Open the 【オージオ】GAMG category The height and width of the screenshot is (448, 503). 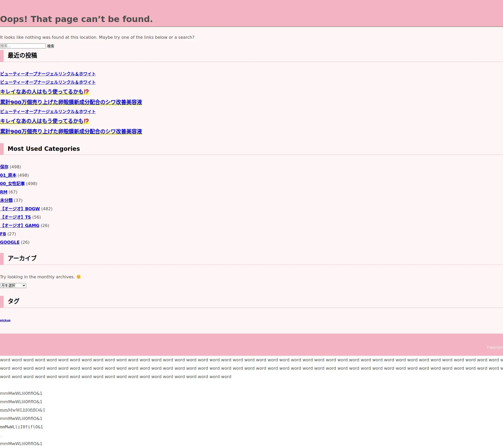point(20,225)
